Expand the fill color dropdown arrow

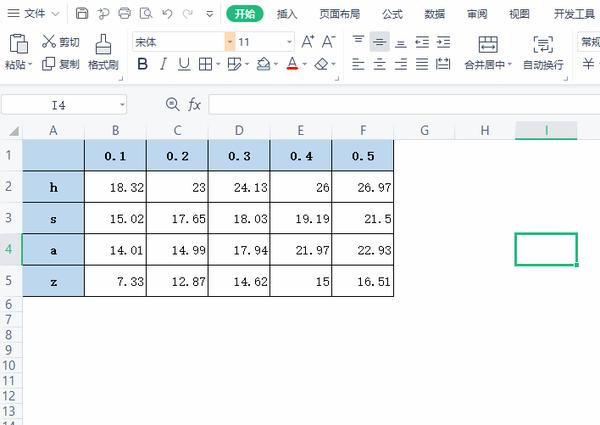(x=276, y=64)
